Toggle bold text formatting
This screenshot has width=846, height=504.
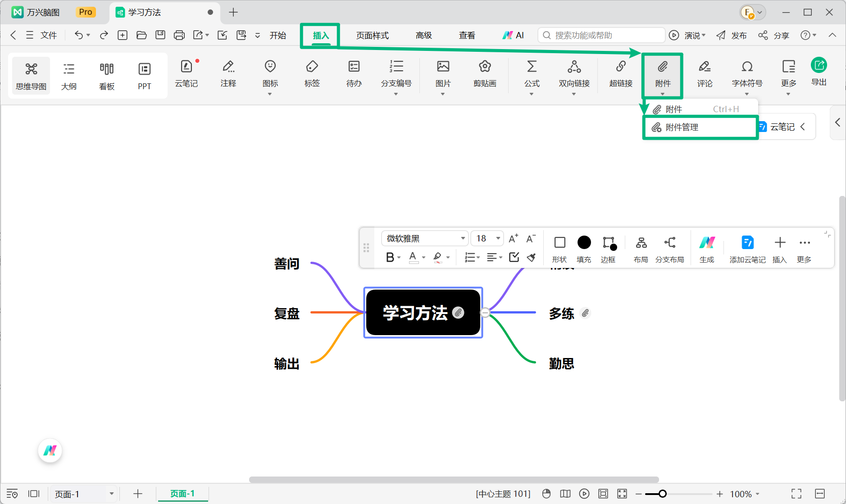[390, 257]
